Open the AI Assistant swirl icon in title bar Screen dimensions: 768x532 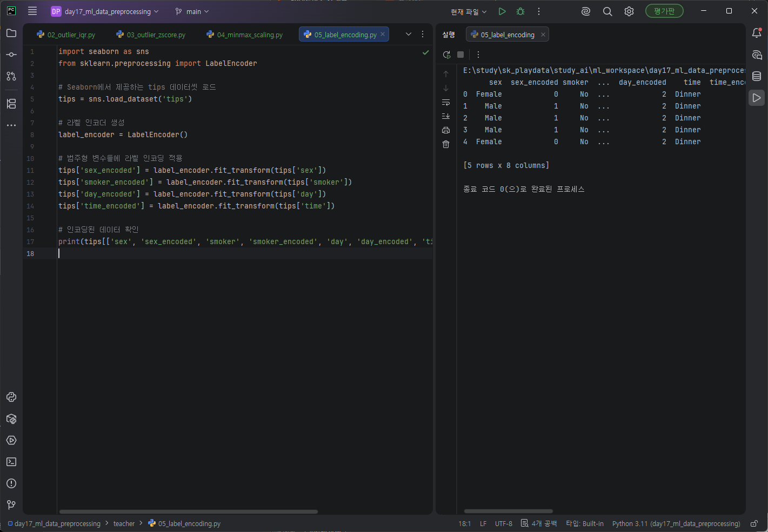tap(586, 11)
